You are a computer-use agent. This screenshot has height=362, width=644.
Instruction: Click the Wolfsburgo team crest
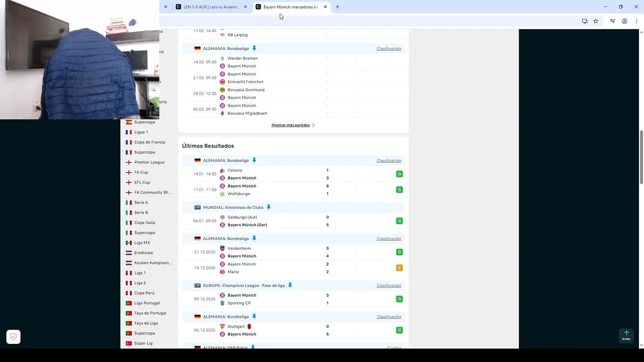pos(222,194)
